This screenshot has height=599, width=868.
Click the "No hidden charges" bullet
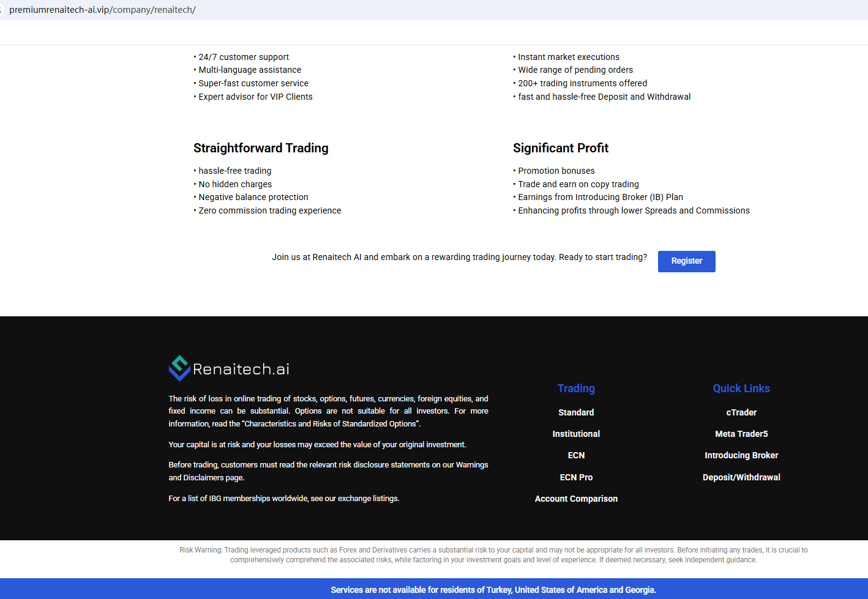point(233,184)
